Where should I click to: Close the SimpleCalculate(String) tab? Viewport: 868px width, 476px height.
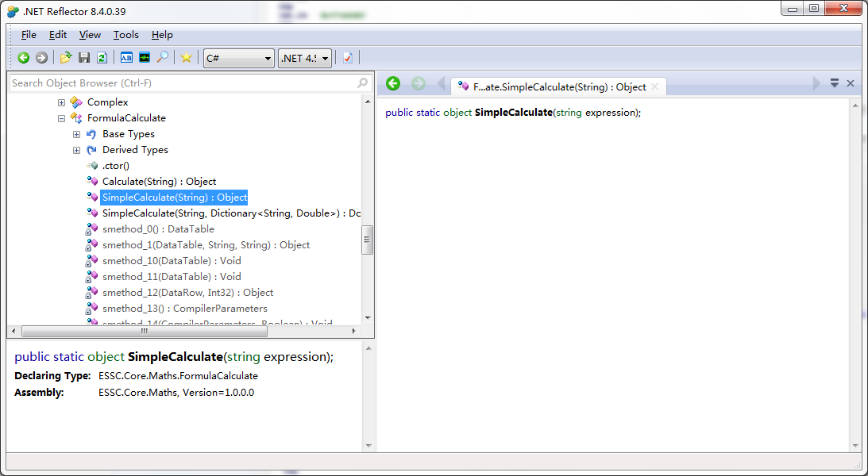pos(655,86)
